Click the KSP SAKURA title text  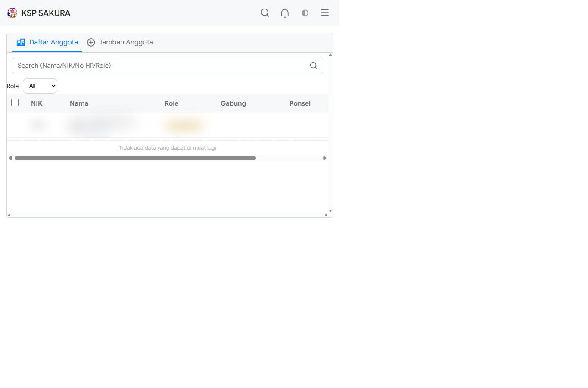(46, 13)
